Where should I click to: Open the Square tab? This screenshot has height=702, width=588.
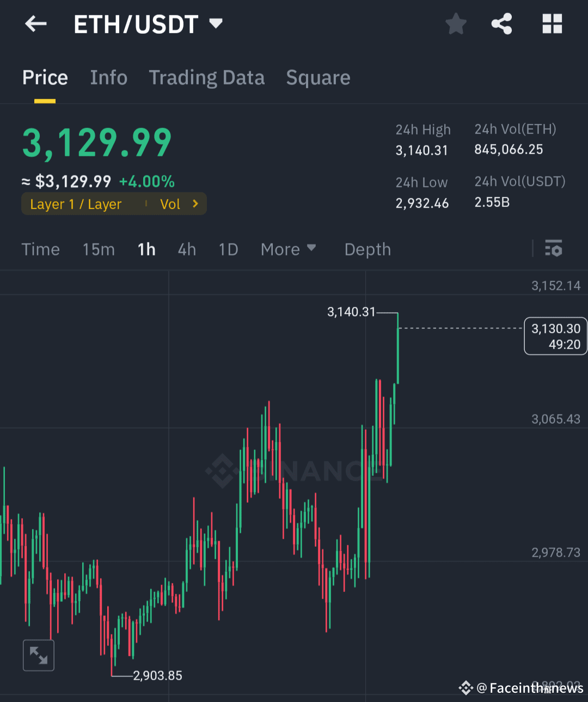pos(318,77)
